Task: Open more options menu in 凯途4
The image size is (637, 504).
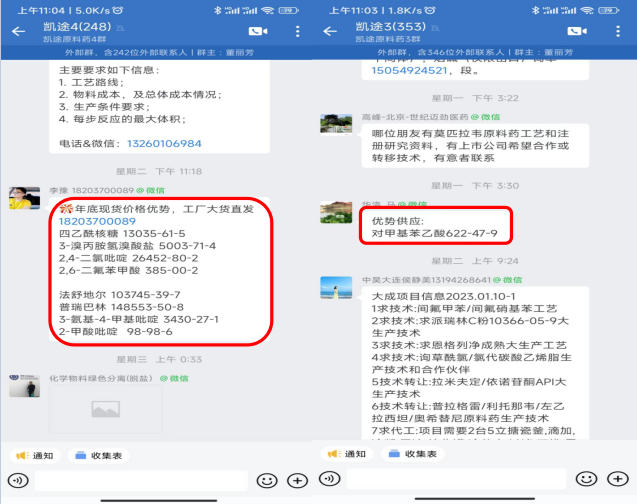Action: coord(297,31)
